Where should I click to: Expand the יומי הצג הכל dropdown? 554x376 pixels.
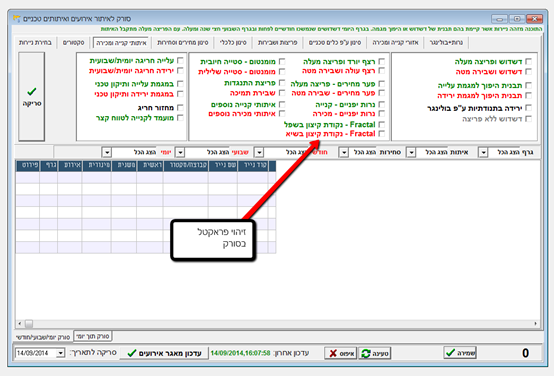pyautogui.click(x=107, y=152)
